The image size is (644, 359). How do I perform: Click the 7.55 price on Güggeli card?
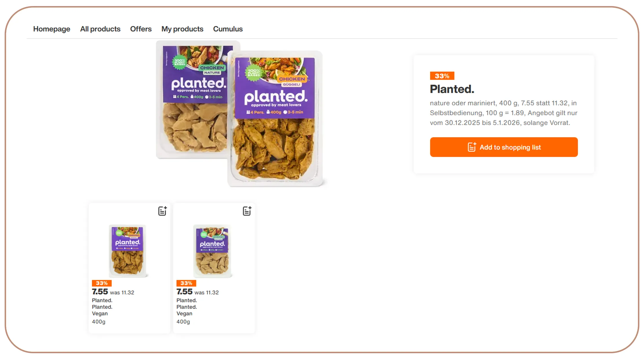click(x=100, y=292)
